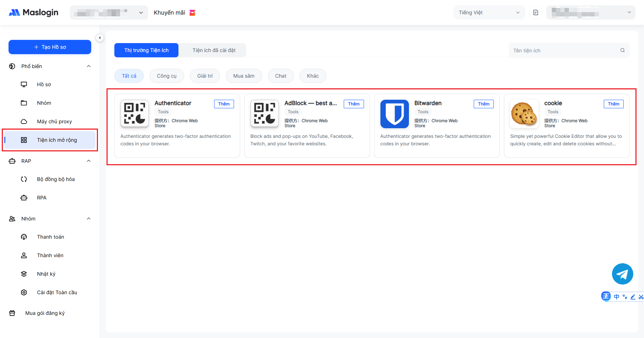The width and height of the screenshot is (644, 338).
Task: Collapse the Phổ biến section
Action: (x=89, y=66)
